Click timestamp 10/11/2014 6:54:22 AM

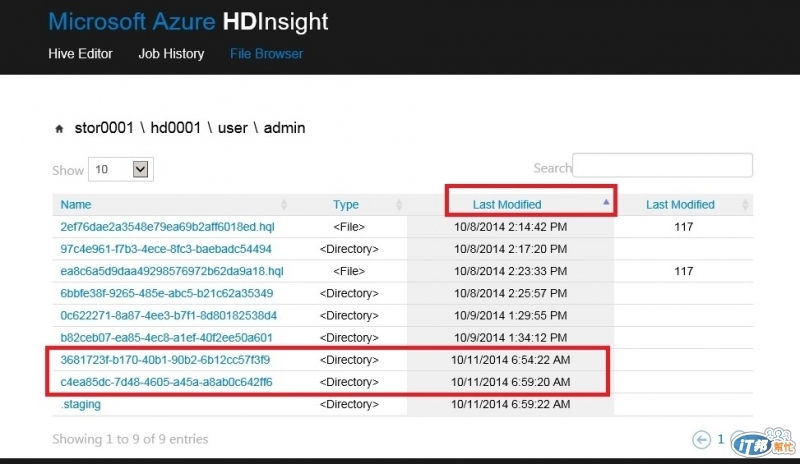point(511,360)
